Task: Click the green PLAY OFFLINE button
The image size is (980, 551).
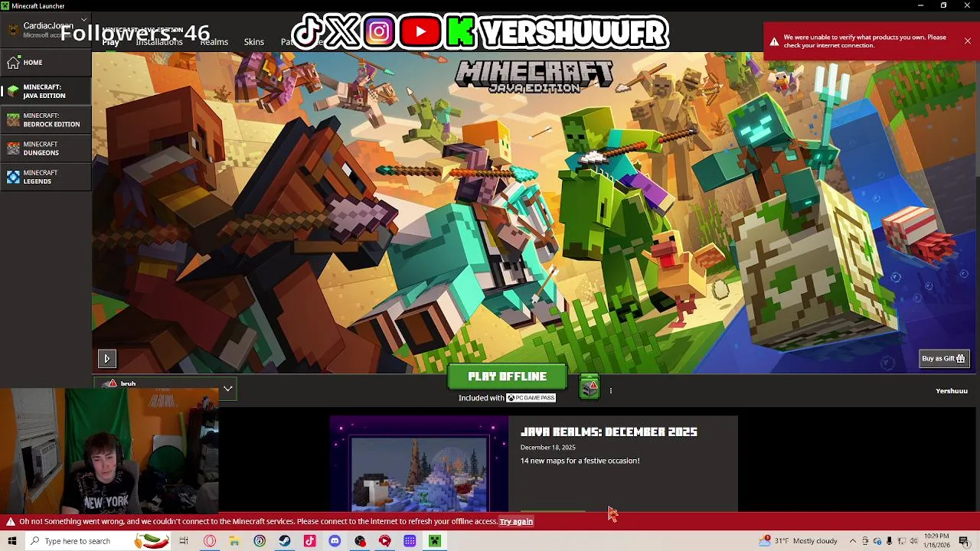Action: coord(507,377)
